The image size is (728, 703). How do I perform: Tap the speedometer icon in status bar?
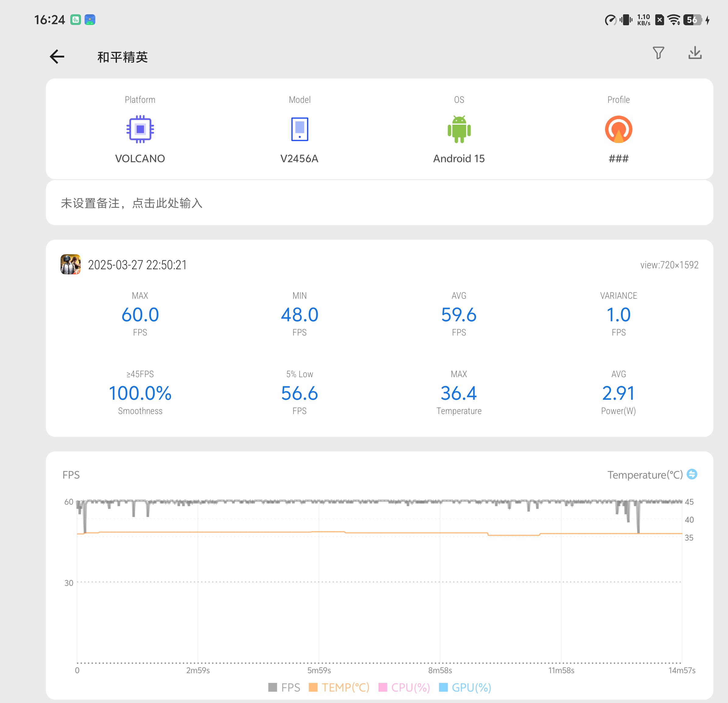(610, 20)
